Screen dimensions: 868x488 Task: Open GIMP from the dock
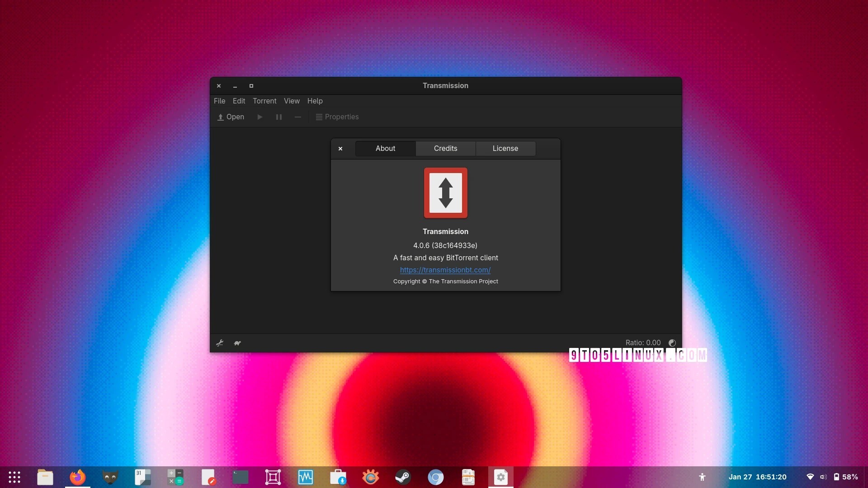(x=110, y=477)
